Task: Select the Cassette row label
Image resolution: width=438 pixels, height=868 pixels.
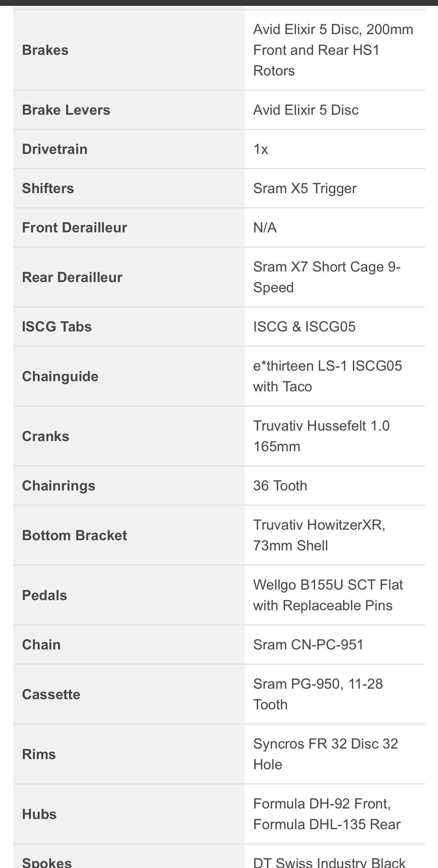Action: [x=51, y=694]
